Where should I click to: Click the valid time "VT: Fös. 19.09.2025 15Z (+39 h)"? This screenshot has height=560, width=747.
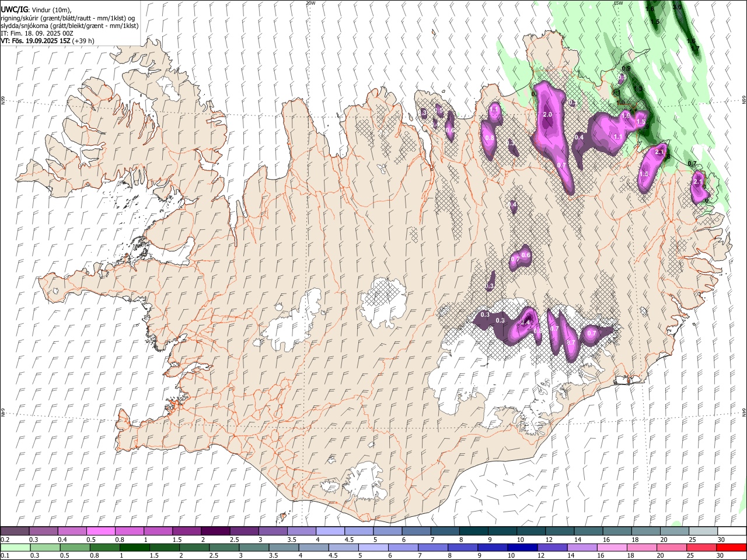tap(48, 41)
